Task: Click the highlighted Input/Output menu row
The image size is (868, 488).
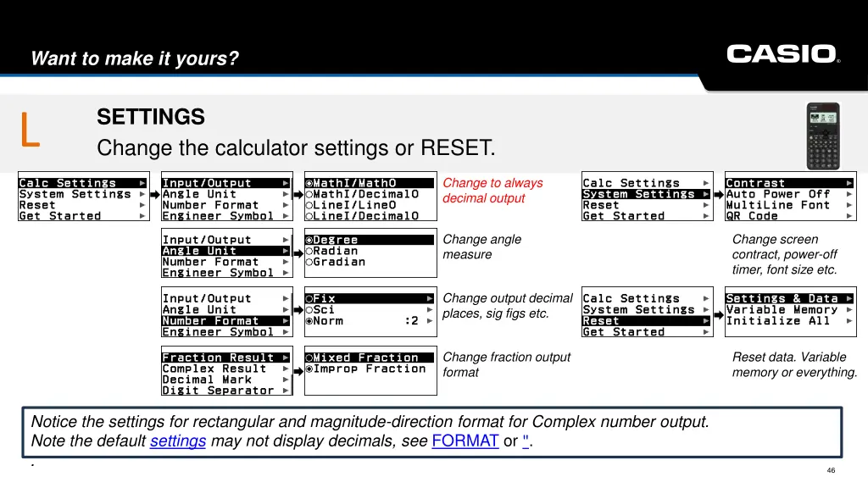Action: [226, 183]
